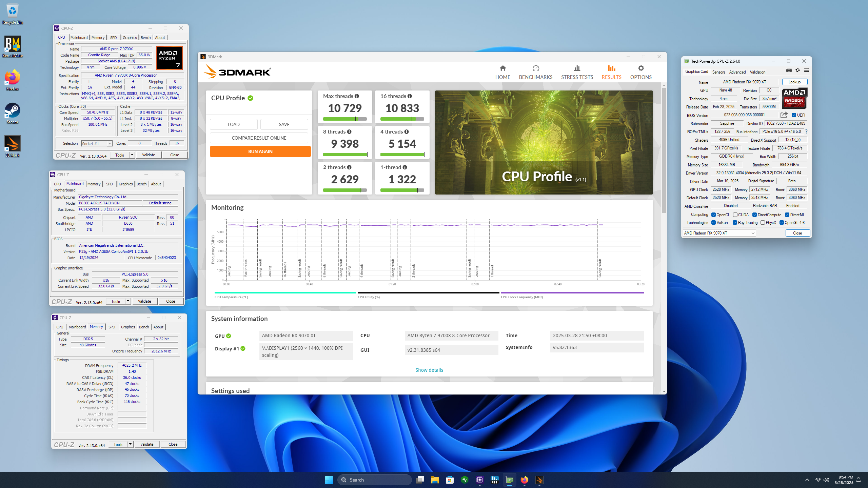Screen dimensions: 868x488
Task: Open Bench tab in top CPU-Z window
Action: [x=145, y=38]
